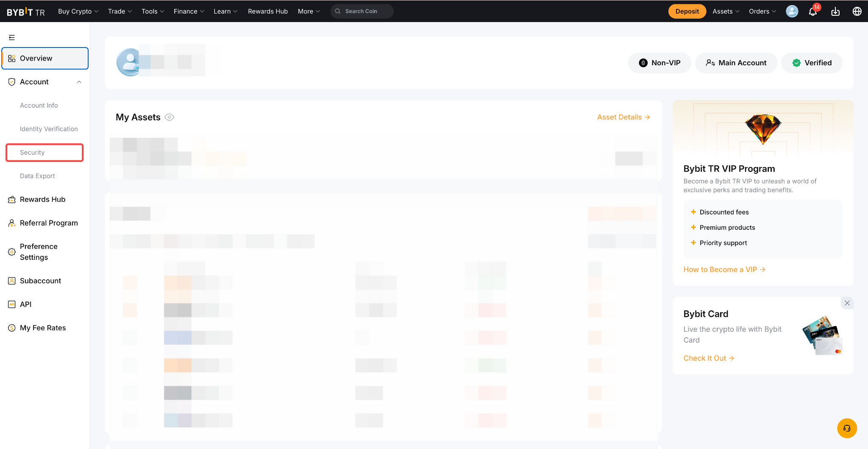
Task: Expand the Buy Crypto dropdown
Action: [x=78, y=11]
